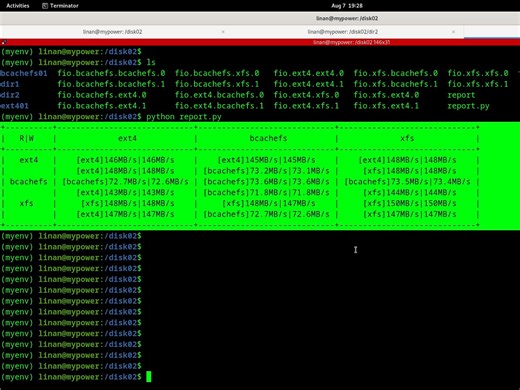Click cell [bcachefs]71.8MB/s|71.8MB/s
Viewport: 520px width, 390px height.
266,192
